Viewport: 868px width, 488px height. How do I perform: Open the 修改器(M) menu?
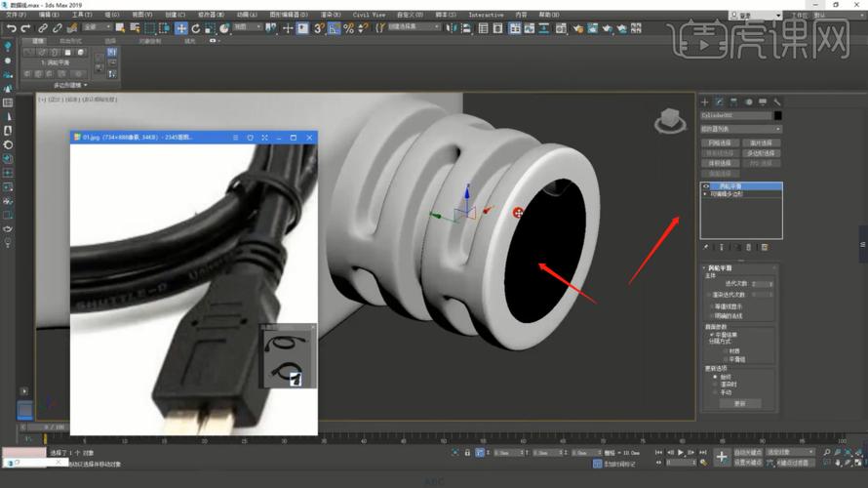click(x=211, y=15)
